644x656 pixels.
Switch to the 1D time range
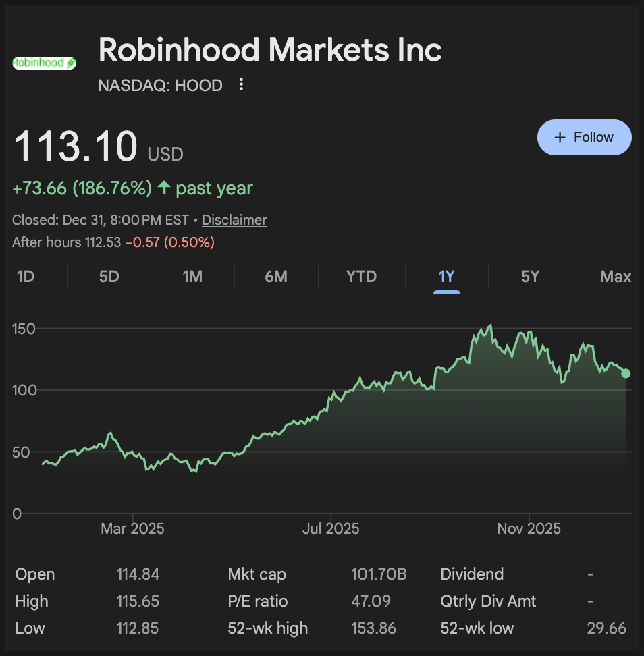click(25, 277)
